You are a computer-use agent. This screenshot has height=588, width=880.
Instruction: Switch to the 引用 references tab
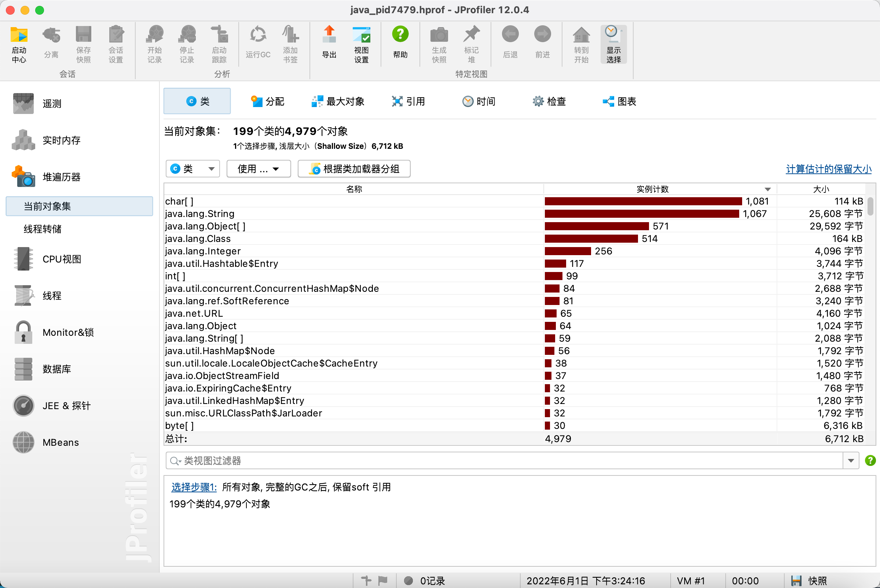pyautogui.click(x=408, y=101)
